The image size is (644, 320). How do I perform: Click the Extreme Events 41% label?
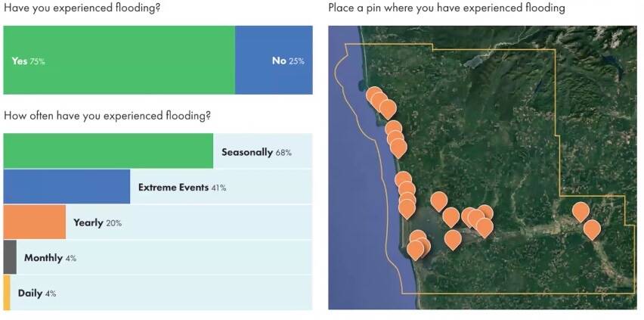click(182, 188)
